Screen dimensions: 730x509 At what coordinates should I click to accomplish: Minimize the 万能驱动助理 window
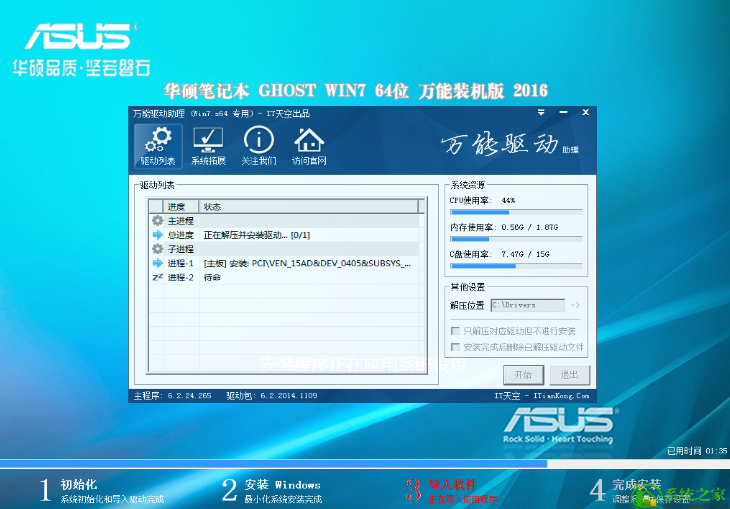pos(563,112)
